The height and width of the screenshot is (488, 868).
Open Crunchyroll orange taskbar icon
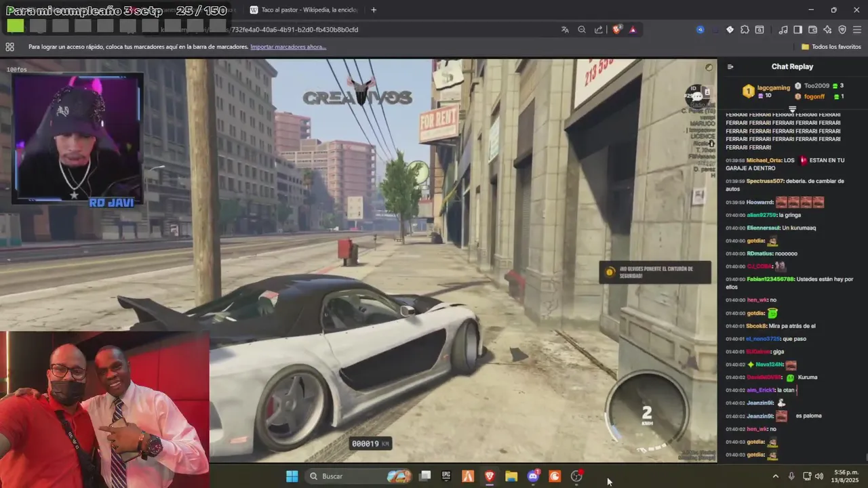pyautogui.click(x=555, y=476)
